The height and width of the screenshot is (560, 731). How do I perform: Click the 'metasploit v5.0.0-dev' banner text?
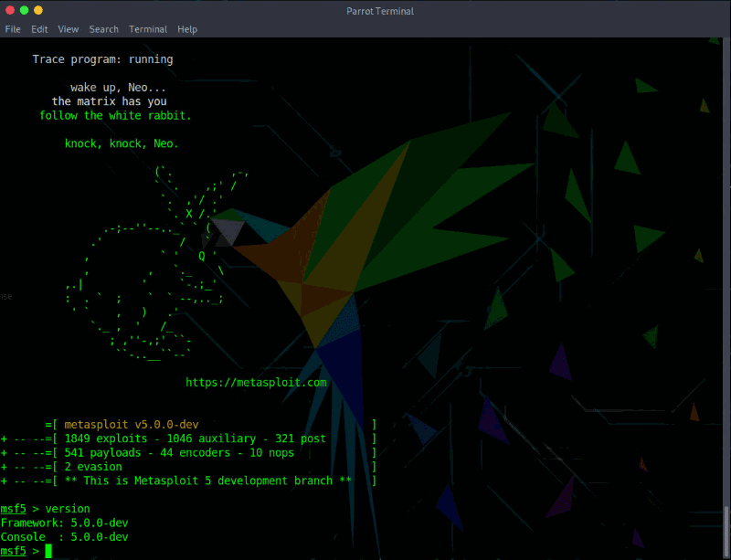coord(132,424)
